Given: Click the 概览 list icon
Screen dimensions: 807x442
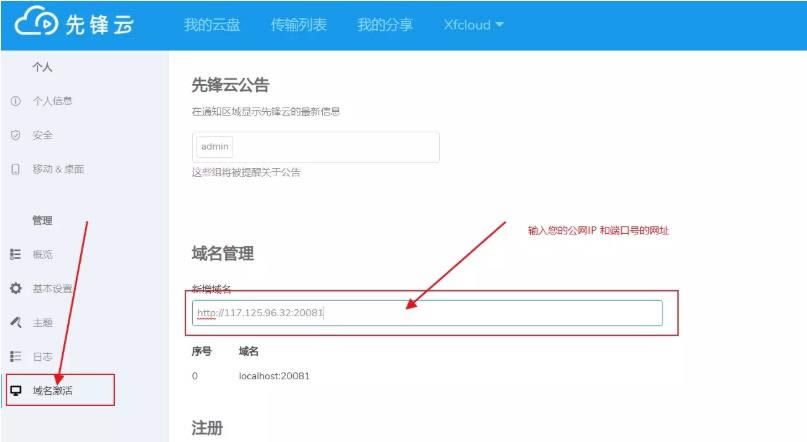Looking at the screenshot, I should click(x=15, y=255).
